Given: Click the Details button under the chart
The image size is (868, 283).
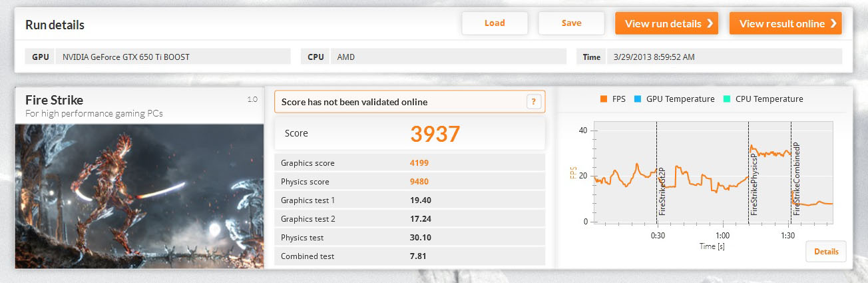Looking at the screenshot, I should 826,252.
